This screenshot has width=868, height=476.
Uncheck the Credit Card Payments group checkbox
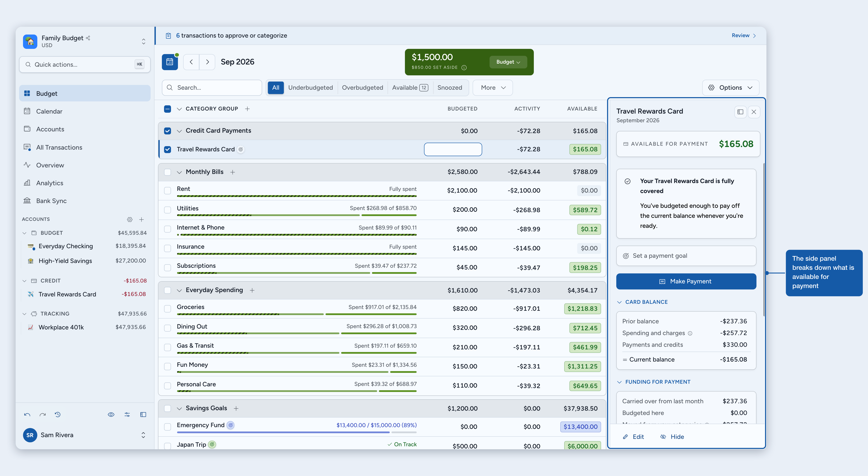(x=168, y=131)
